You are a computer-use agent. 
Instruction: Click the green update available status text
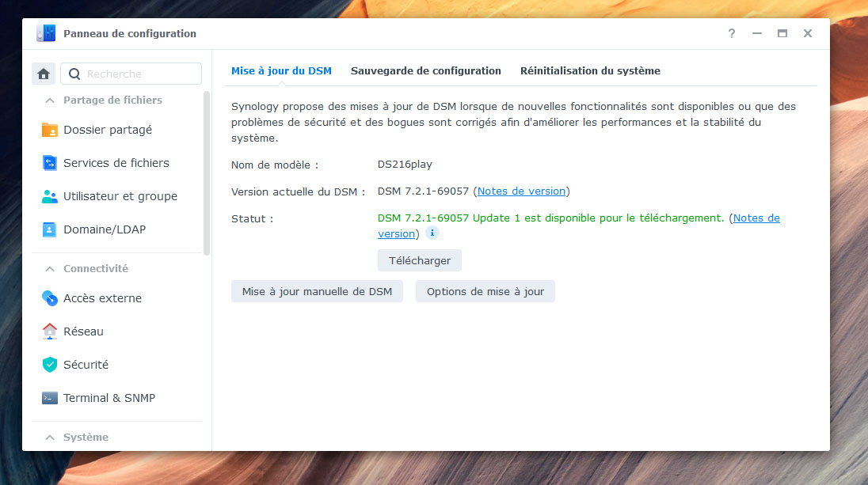550,218
